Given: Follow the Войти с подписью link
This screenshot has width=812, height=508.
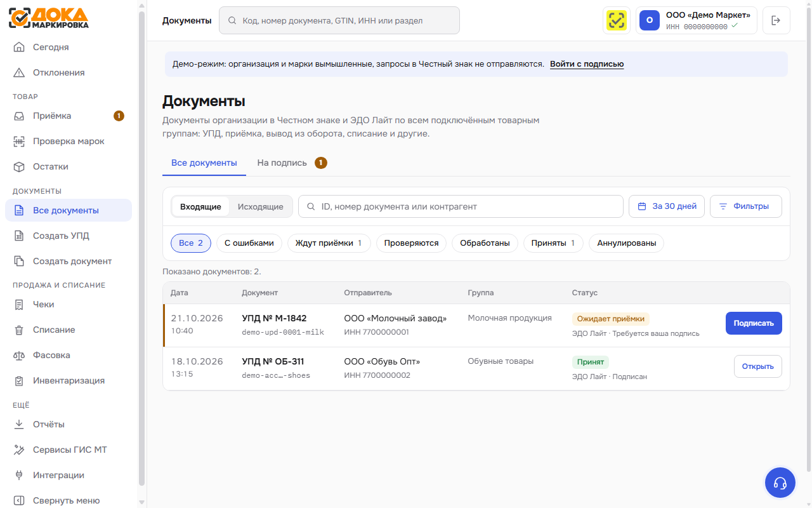Looking at the screenshot, I should tap(587, 64).
